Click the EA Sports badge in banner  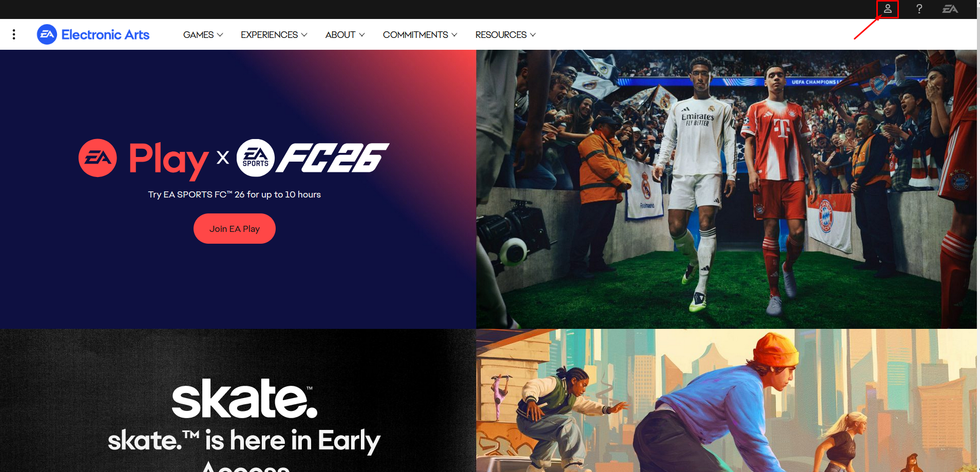click(256, 158)
